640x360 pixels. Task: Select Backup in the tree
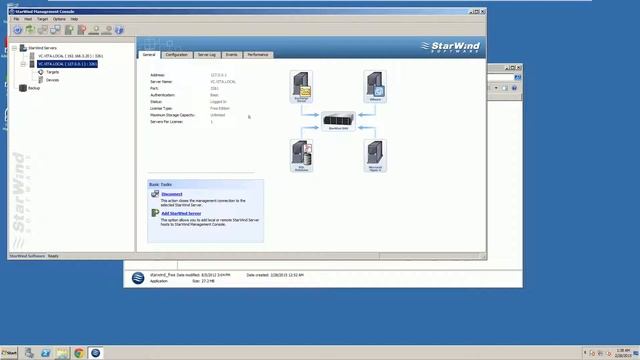[34, 88]
